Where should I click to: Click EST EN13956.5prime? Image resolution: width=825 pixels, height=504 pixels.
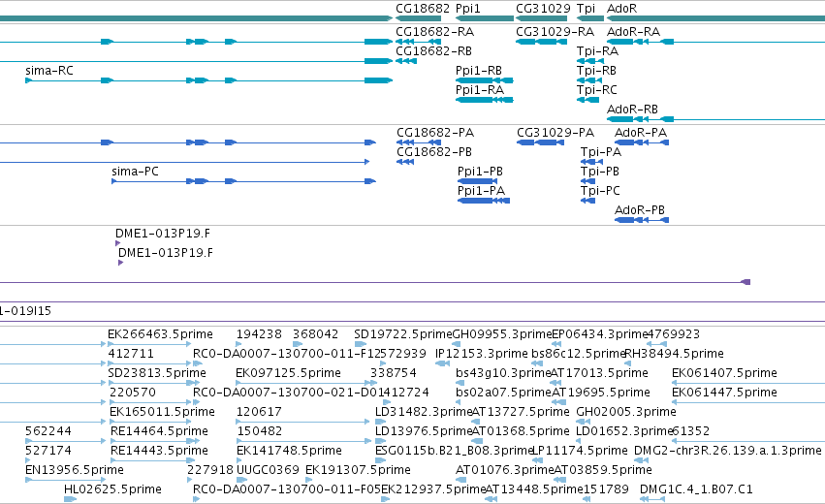point(75,470)
